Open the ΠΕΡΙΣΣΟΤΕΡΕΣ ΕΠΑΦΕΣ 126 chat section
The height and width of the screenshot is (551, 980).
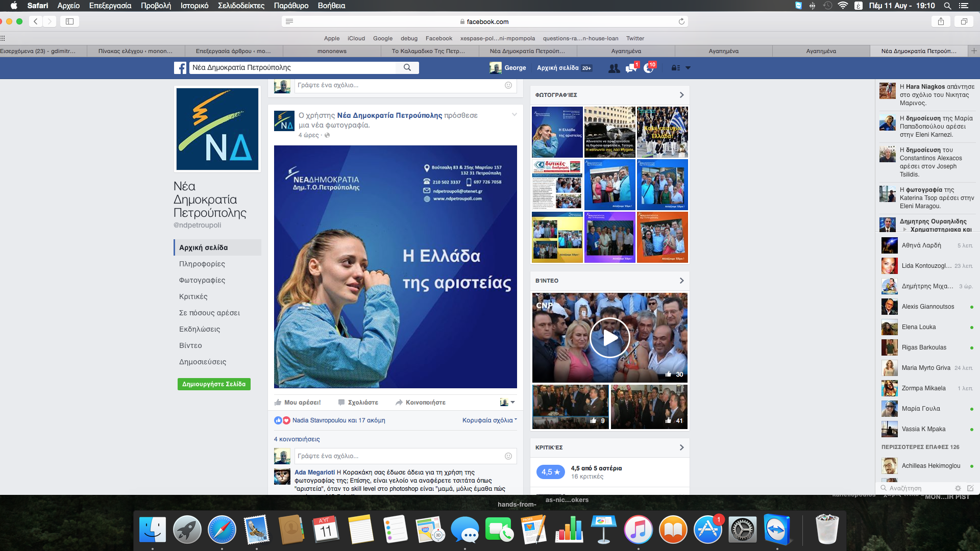(x=920, y=447)
